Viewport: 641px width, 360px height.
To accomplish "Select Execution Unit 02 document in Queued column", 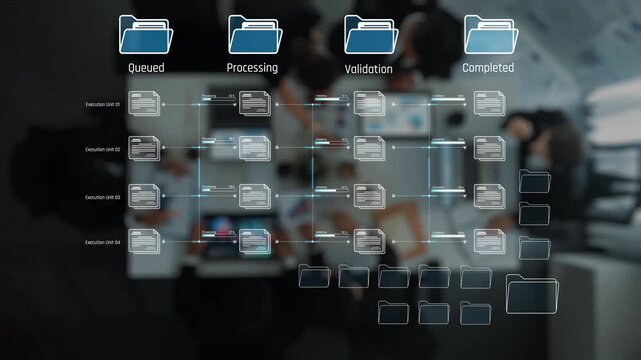I will click(144, 148).
